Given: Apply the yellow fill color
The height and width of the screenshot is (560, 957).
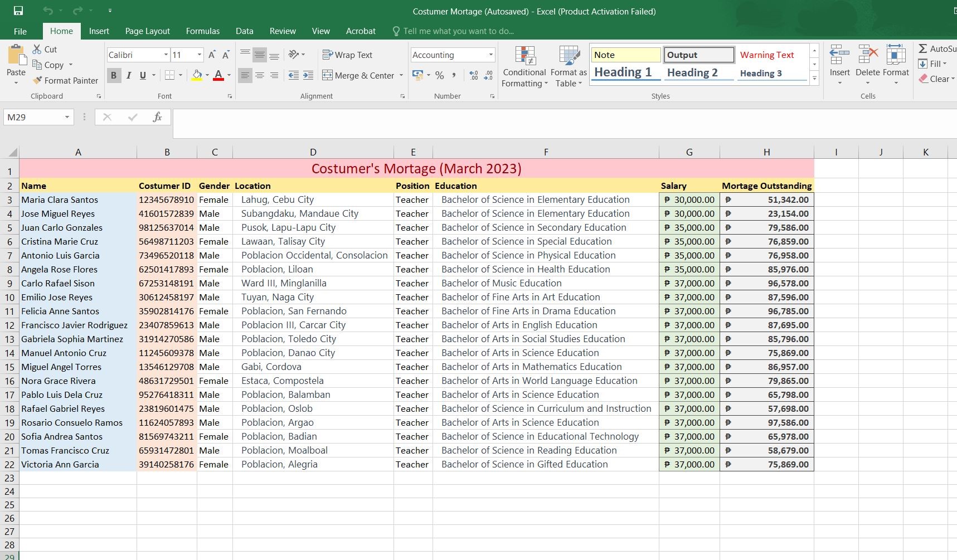Looking at the screenshot, I should [x=197, y=75].
